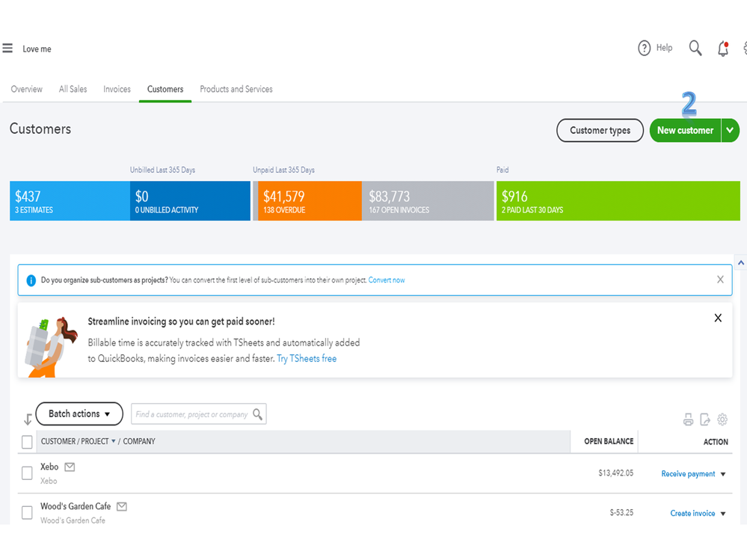
Task: Click envelope icon beside Wood's Garden Cafe
Action: click(x=122, y=506)
